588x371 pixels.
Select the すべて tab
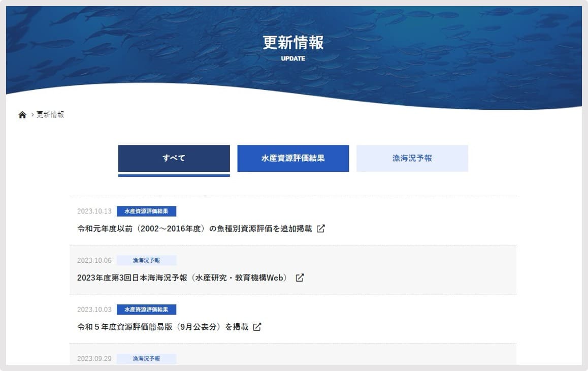point(174,159)
